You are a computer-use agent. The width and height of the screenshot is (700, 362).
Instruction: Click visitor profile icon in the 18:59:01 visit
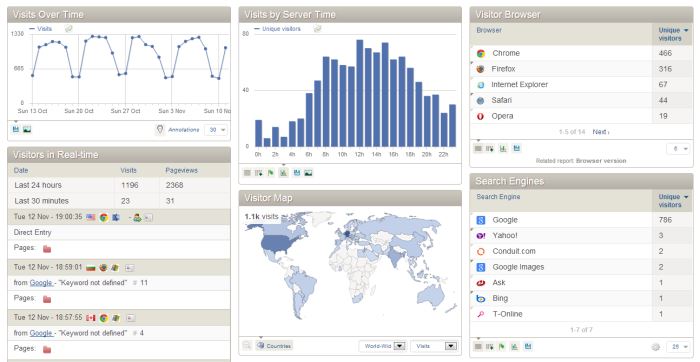130,268
